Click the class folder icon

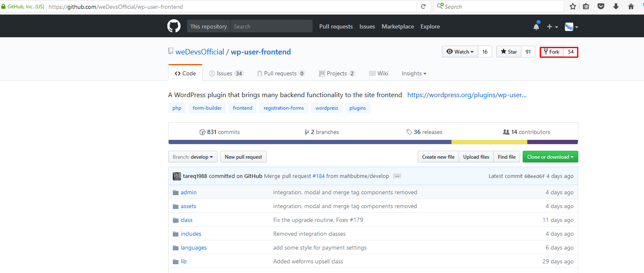176,220
